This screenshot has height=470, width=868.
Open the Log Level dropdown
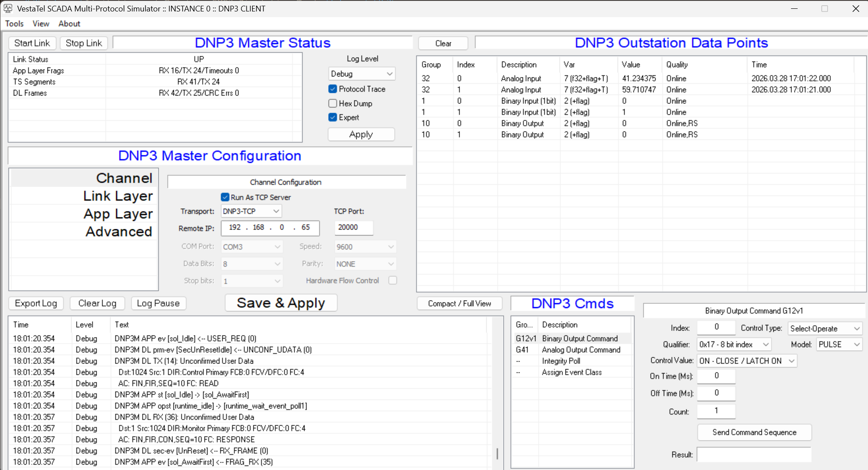(x=362, y=74)
